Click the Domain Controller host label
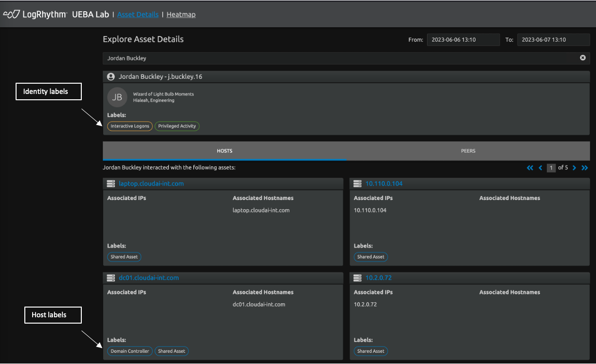The width and height of the screenshot is (596, 364). 130,351
